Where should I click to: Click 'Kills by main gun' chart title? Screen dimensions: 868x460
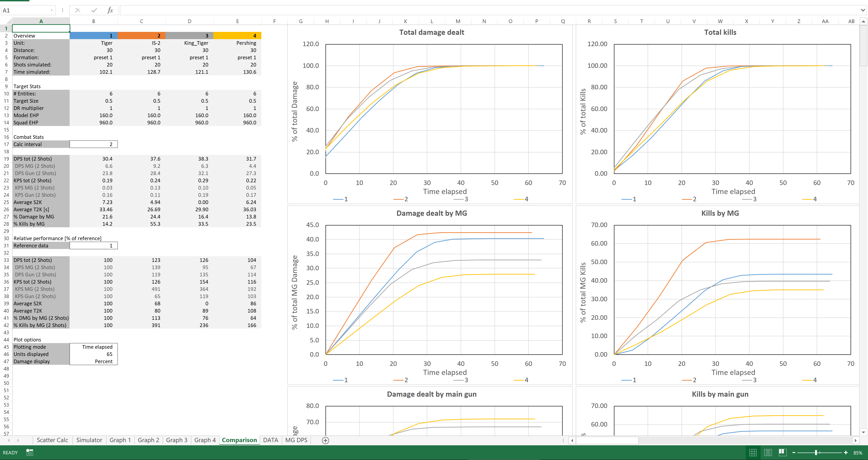pos(720,394)
